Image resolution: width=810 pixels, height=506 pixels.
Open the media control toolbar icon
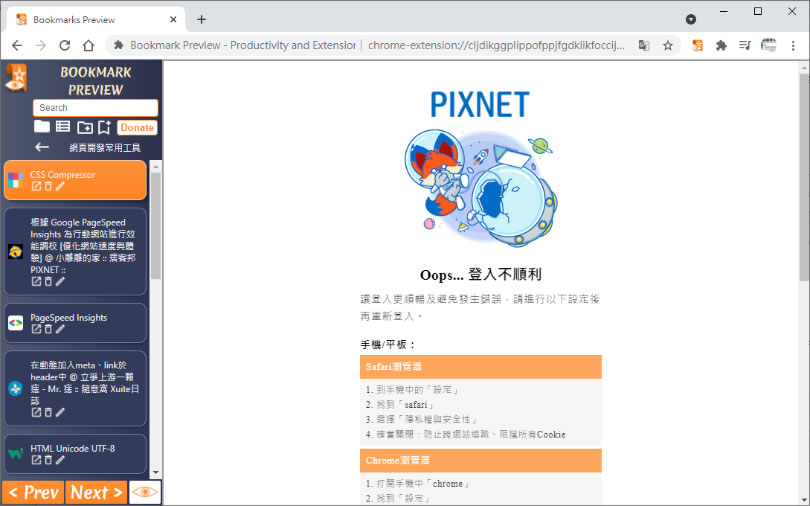744,45
